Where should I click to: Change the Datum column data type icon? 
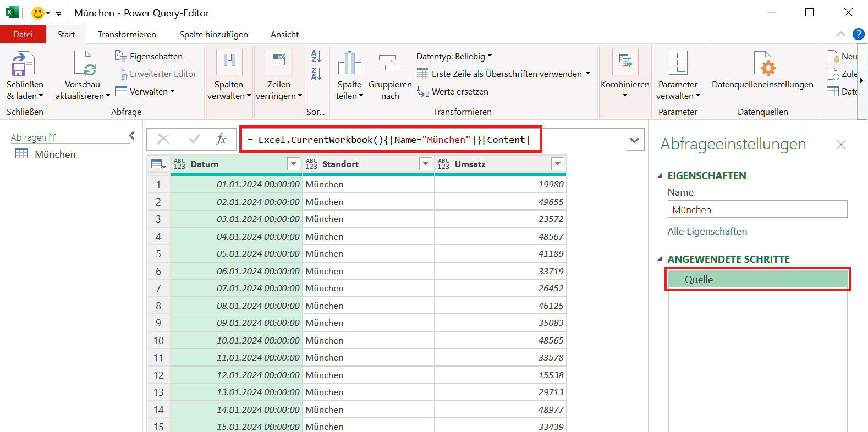179,164
